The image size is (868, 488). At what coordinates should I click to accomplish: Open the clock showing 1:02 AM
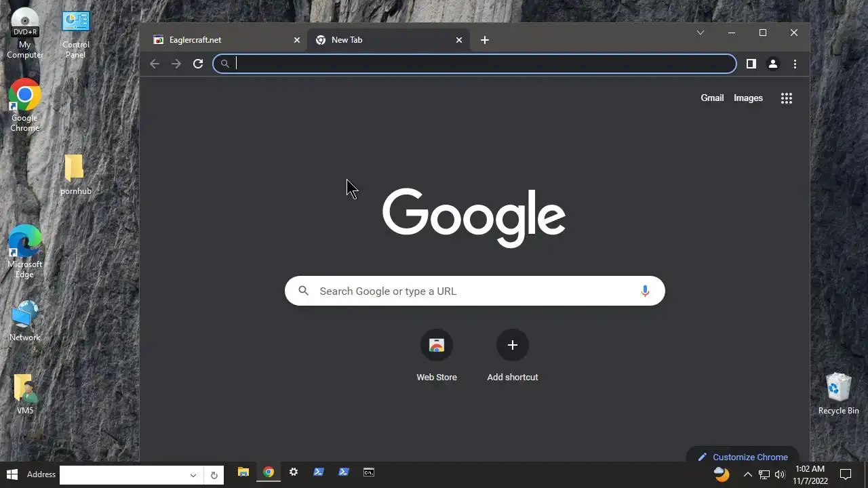[x=810, y=474]
